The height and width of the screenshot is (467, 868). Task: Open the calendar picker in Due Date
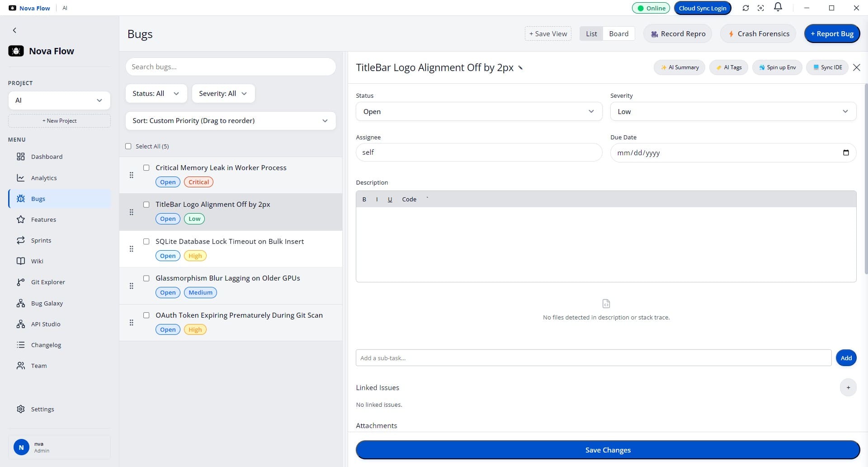pos(846,152)
